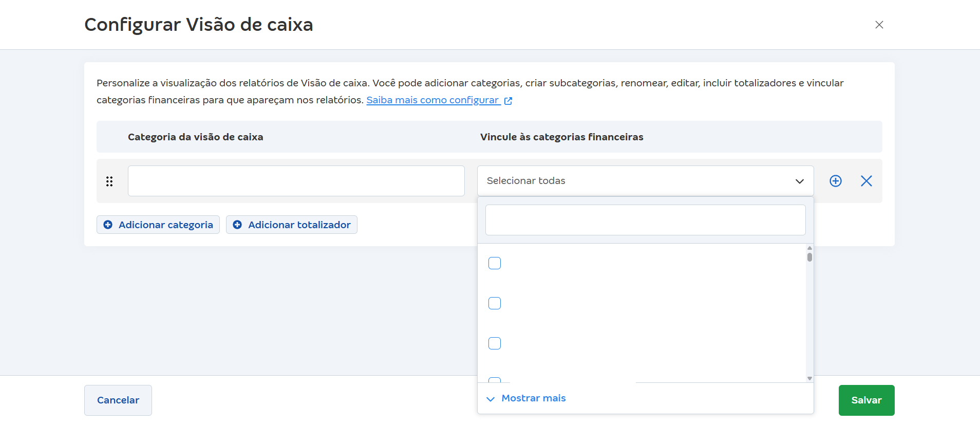Open the Selecionar todas combo box
Image resolution: width=980 pixels, height=424 pixels.
point(645,181)
